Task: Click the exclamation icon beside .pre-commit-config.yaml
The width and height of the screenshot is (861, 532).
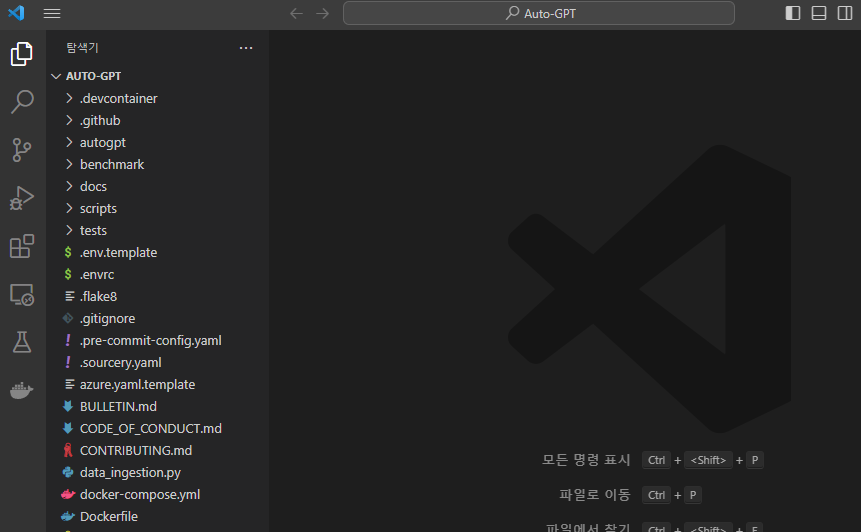Action: (x=68, y=340)
